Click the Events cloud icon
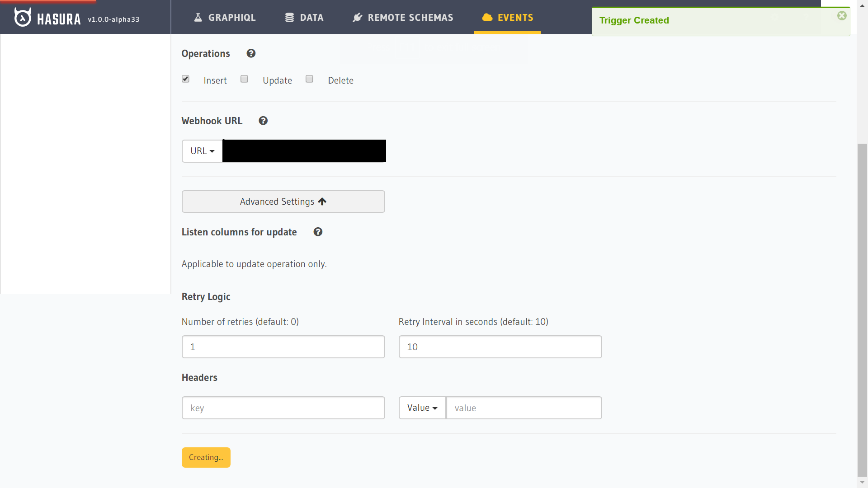 point(487,18)
